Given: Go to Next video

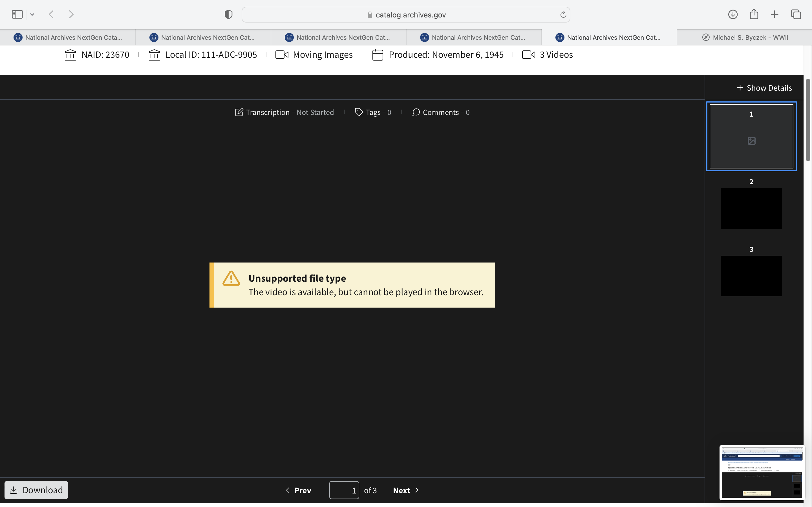Looking at the screenshot, I should (406, 490).
